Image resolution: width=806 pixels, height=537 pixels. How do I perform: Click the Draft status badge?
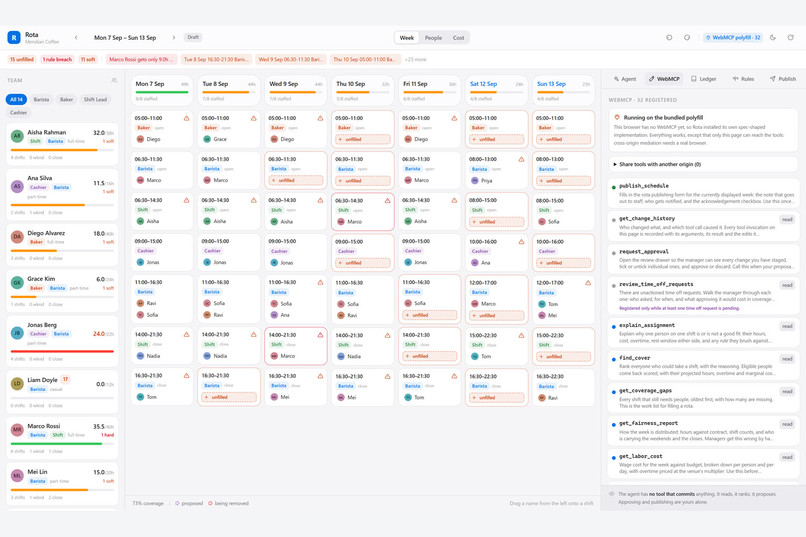pos(193,38)
